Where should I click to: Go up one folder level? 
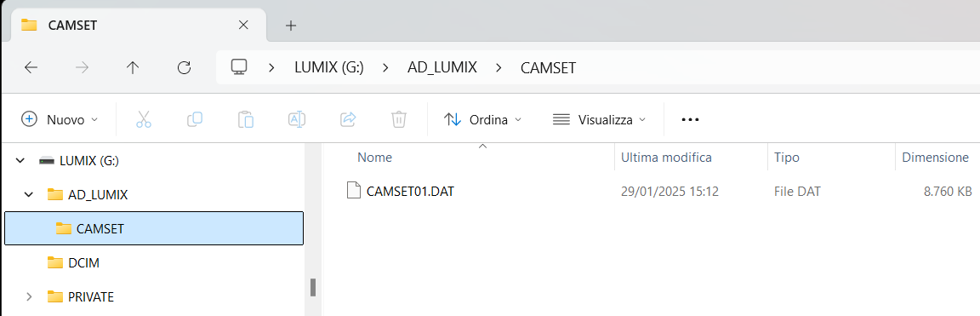pos(133,67)
